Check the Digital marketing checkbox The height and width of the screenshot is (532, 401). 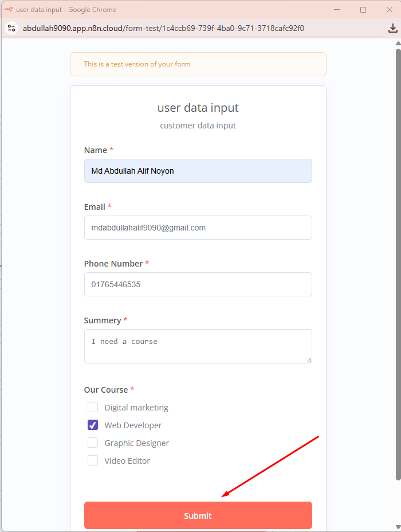[x=93, y=408]
